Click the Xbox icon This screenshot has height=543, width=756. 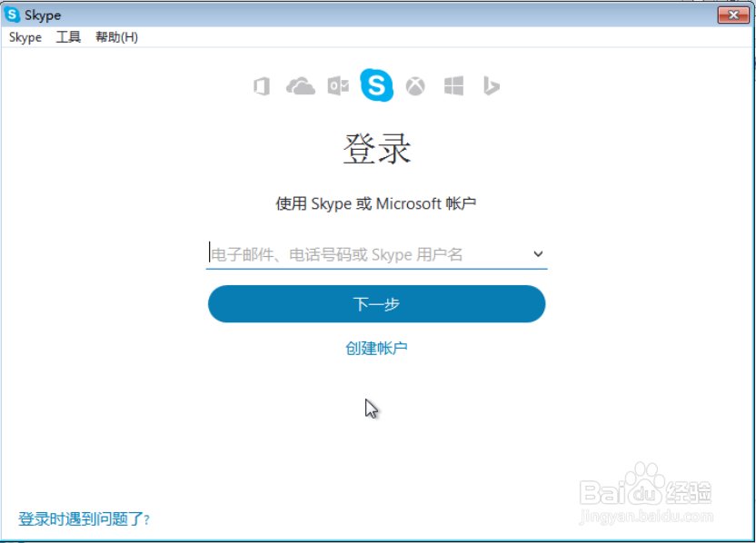[x=415, y=87]
